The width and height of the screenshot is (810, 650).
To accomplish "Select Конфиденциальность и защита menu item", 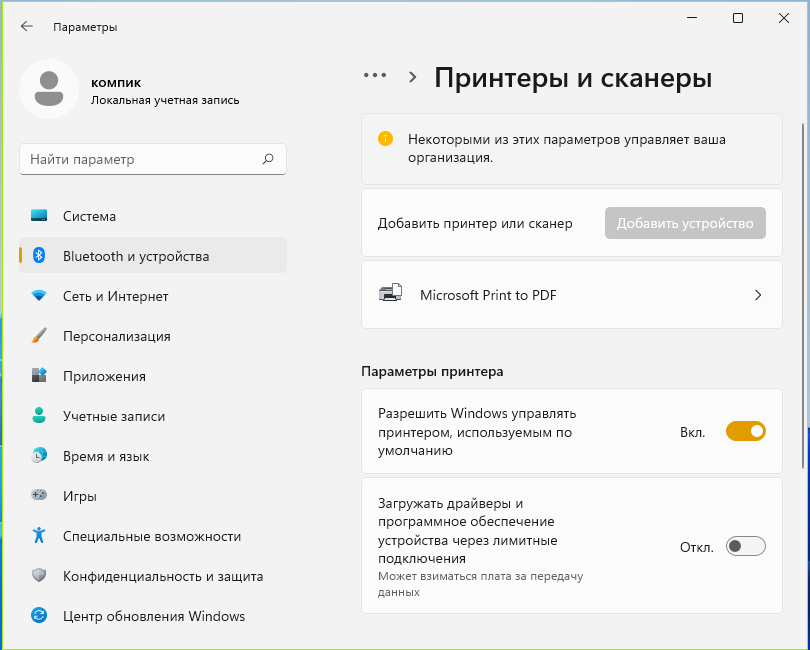I will click(153, 576).
